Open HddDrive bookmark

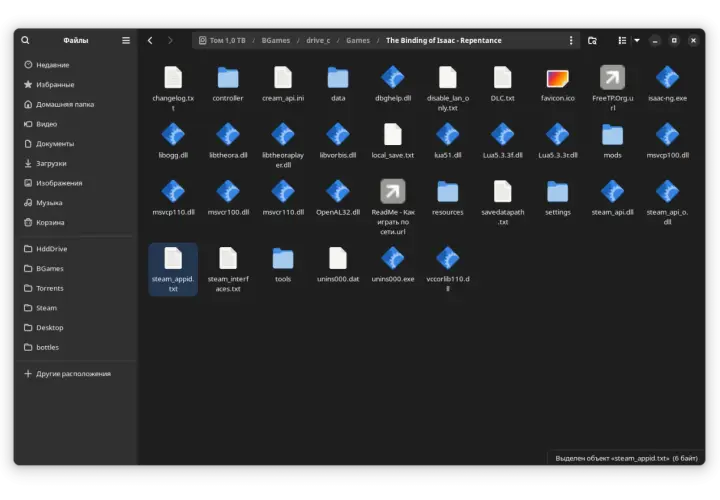(76, 249)
